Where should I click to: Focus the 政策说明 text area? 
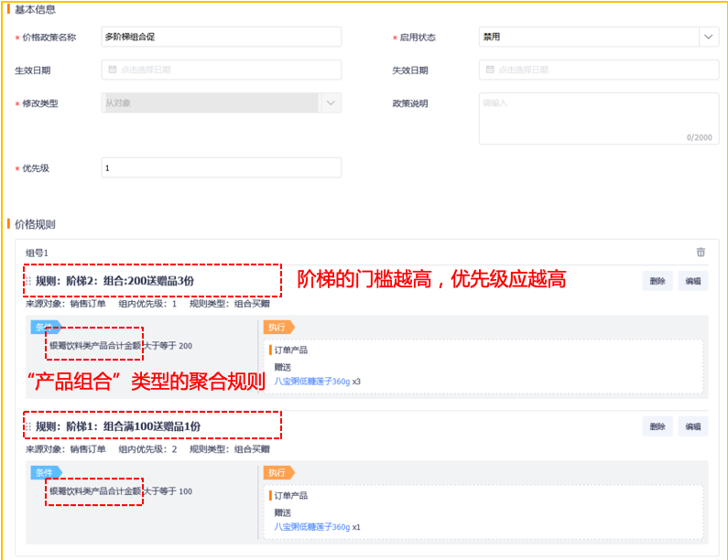pos(599,118)
